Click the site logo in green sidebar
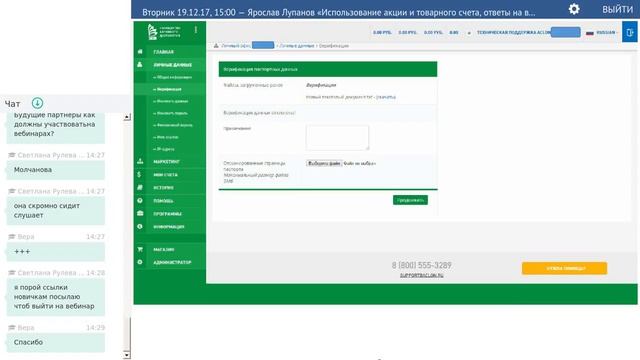 point(164,31)
